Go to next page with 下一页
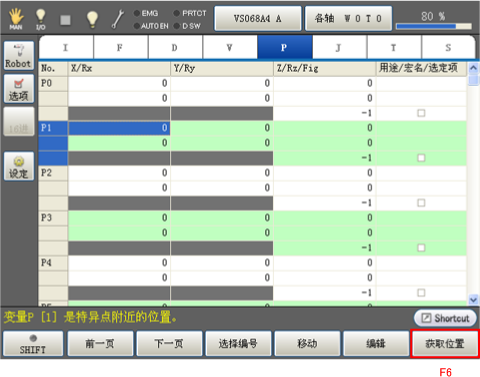The width and height of the screenshot is (480, 377). [x=169, y=343]
